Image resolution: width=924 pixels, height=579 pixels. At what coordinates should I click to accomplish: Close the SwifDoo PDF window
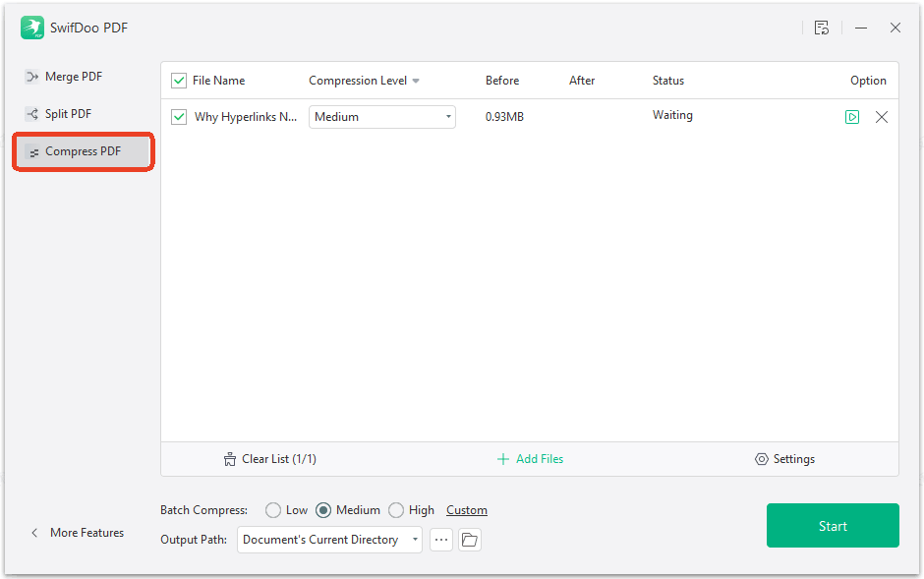(x=895, y=28)
